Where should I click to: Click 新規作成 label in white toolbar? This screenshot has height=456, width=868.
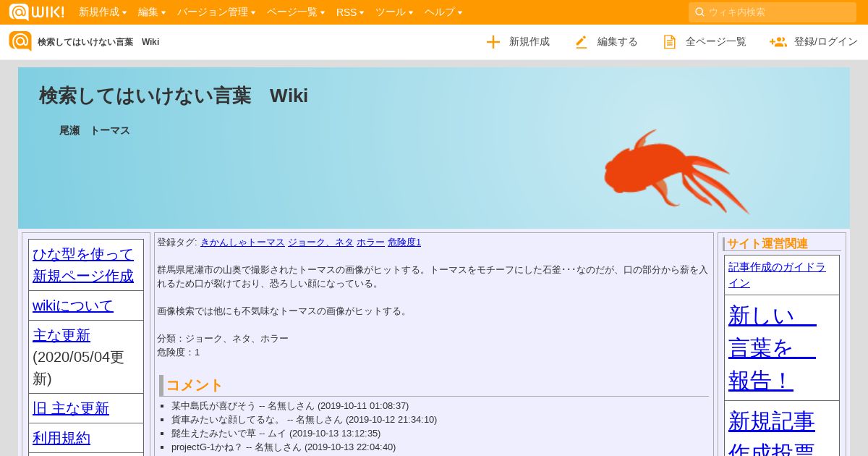[529, 42]
